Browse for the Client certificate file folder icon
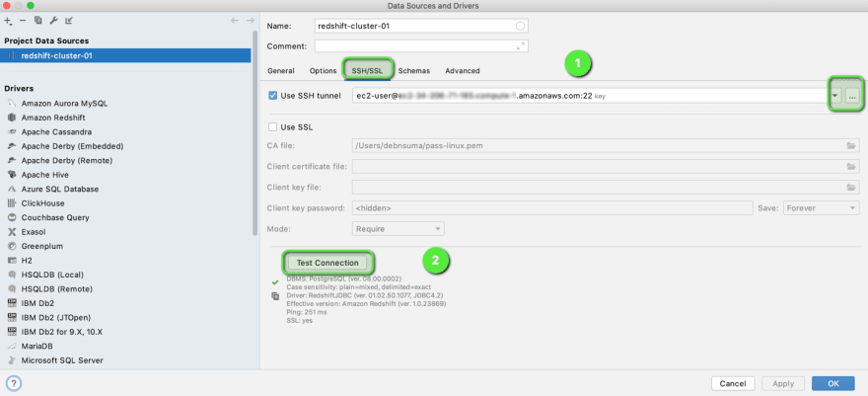The height and width of the screenshot is (396, 868). 851,166
